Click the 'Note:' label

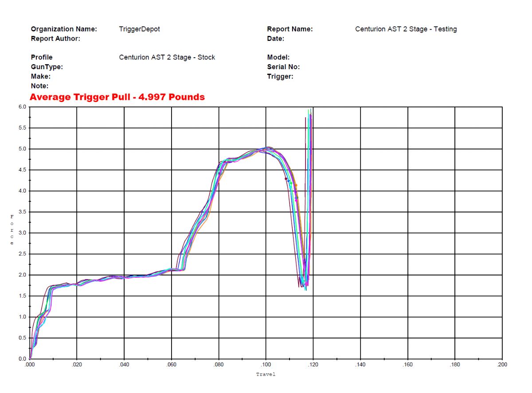40,86
